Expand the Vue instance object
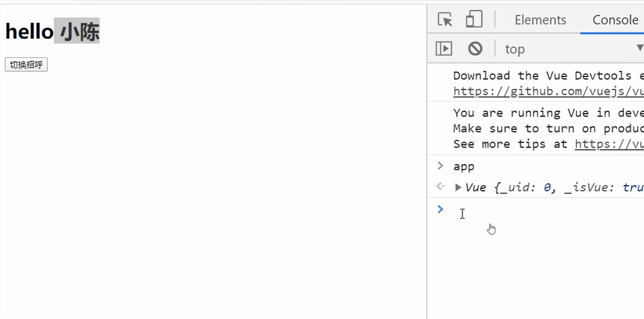This screenshot has height=319, width=644. (x=458, y=187)
